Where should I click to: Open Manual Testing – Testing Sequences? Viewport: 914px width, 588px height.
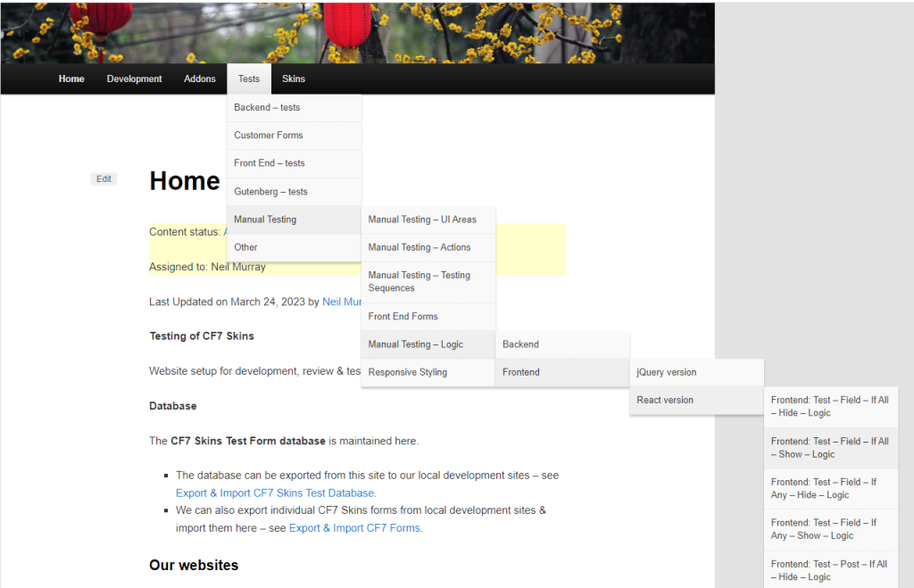pyautogui.click(x=420, y=281)
